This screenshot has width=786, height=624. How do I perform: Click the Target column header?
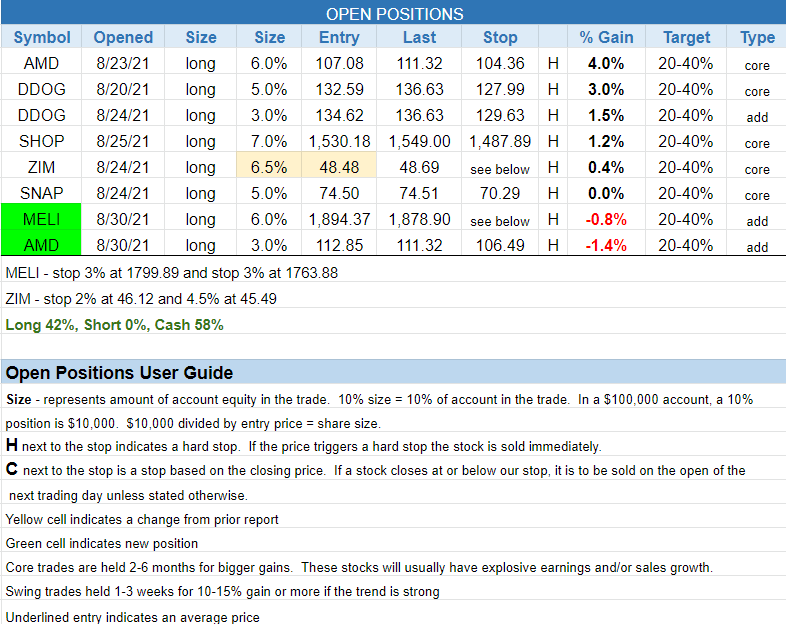[686, 37]
